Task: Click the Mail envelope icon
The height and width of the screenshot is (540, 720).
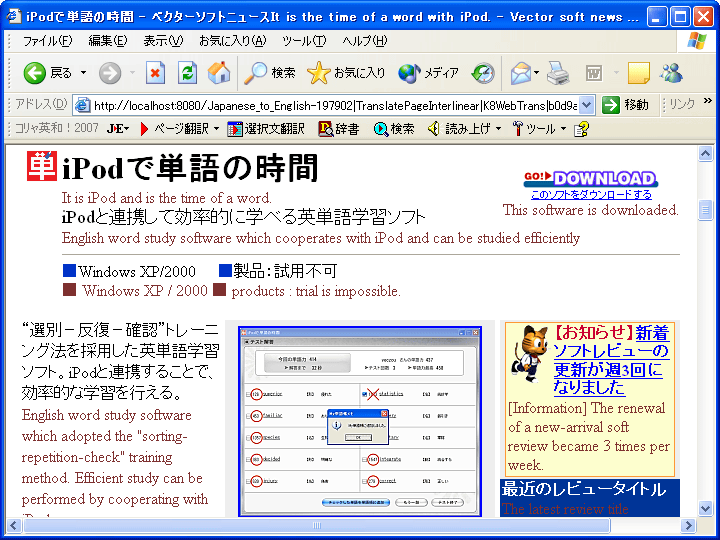Action: (x=520, y=73)
